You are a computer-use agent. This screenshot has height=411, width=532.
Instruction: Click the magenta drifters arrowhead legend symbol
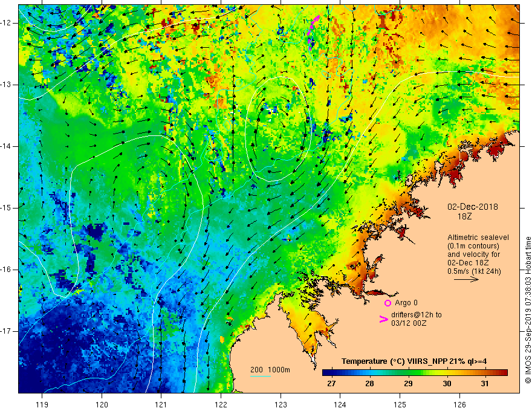(x=383, y=319)
